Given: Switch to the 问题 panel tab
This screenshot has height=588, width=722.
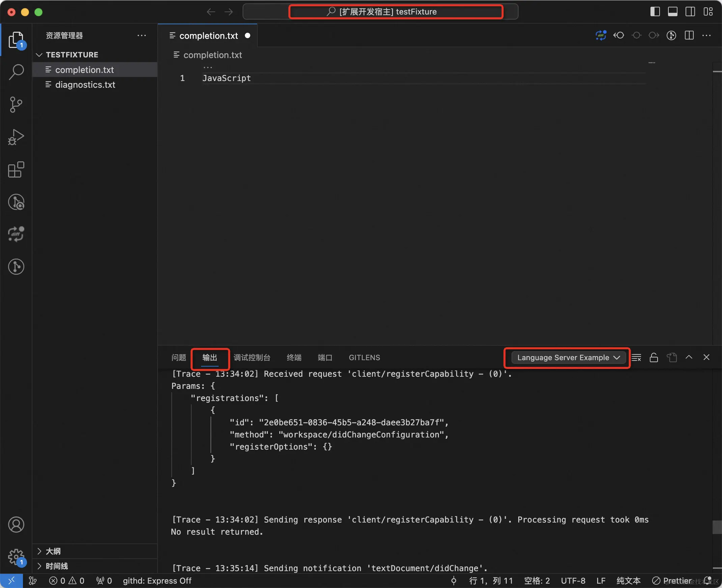Looking at the screenshot, I should [178, 357].
